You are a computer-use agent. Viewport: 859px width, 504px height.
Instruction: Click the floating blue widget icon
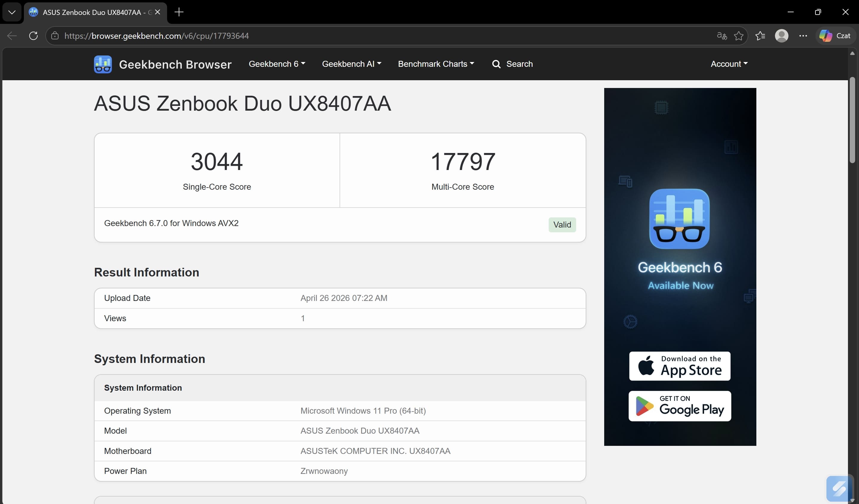[838, 489]
